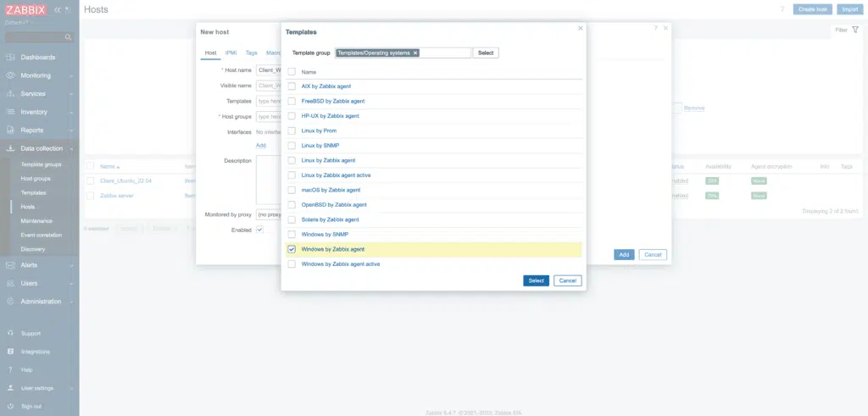Screen dimensions: 868x416
Task: Click page help icon near Create host
Action: click(782, 9)
